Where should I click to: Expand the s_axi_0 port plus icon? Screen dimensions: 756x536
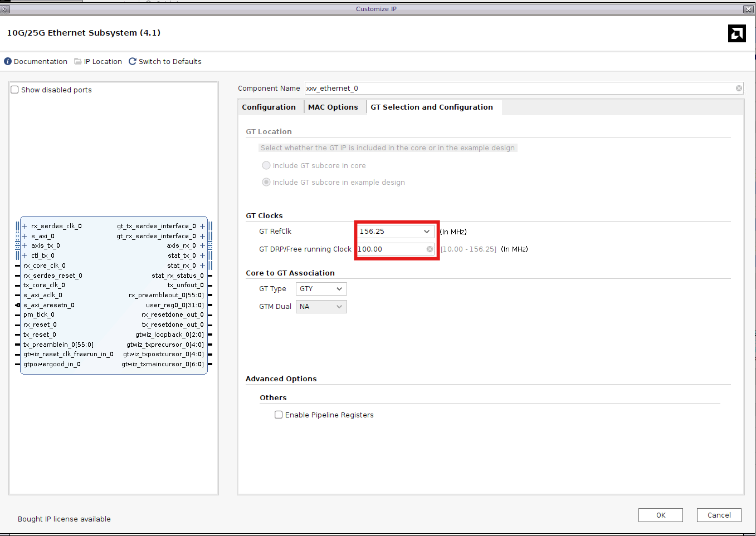(x=25, y=237)
